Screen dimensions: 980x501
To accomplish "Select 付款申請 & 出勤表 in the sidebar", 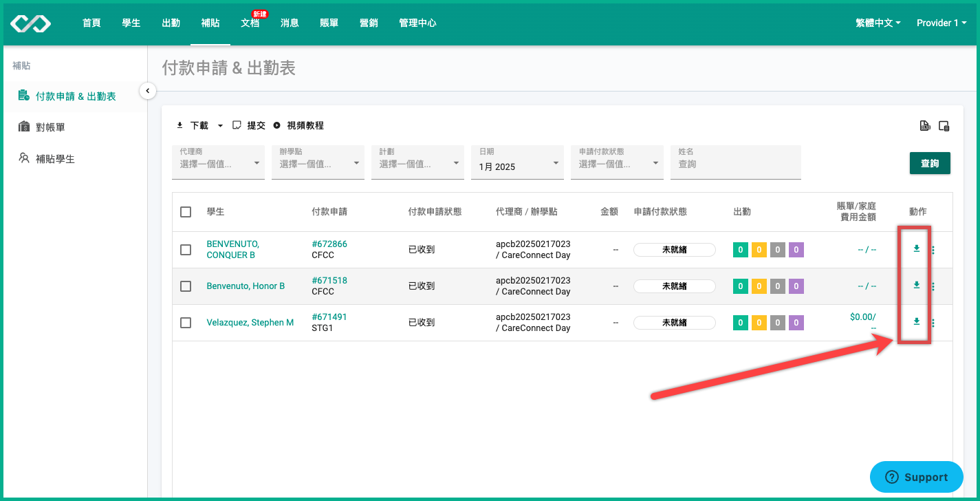I will point(76,96).
